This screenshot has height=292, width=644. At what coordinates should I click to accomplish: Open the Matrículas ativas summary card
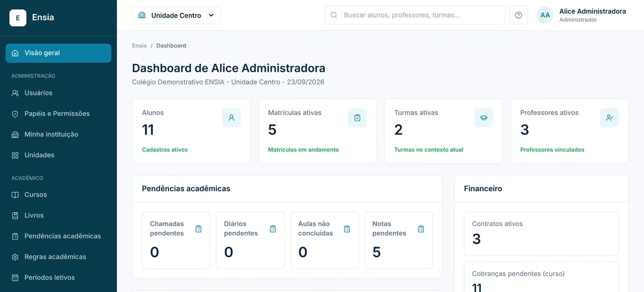tap(317, 131)
